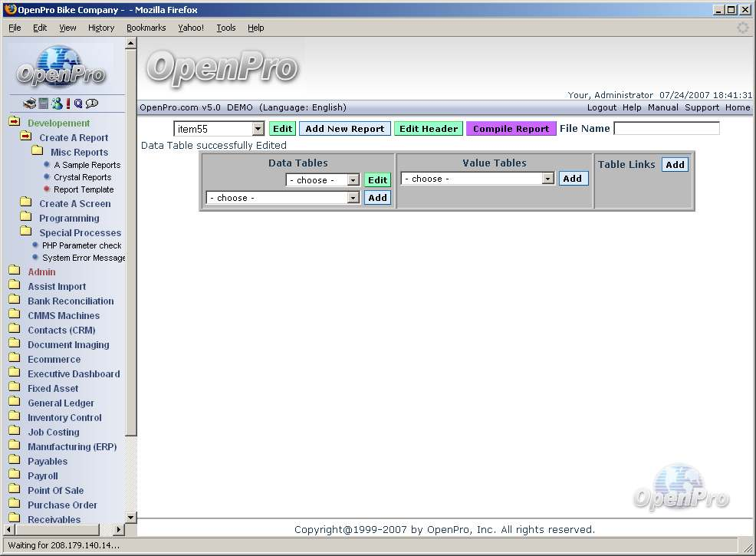Screen dimensions: 756x556
Task: Expand the Inventory Control folder
Action: coord(15,417)
